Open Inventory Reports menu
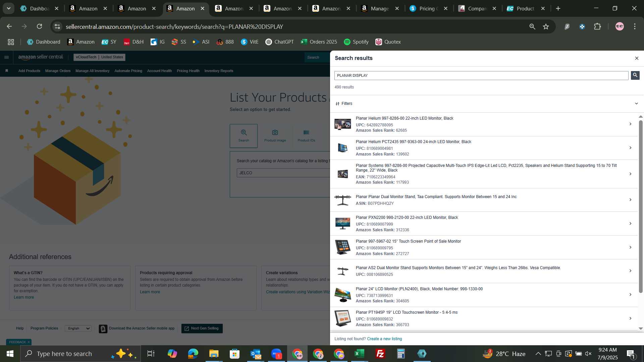This screenshot has width=644, height=362. pos(219,71)
